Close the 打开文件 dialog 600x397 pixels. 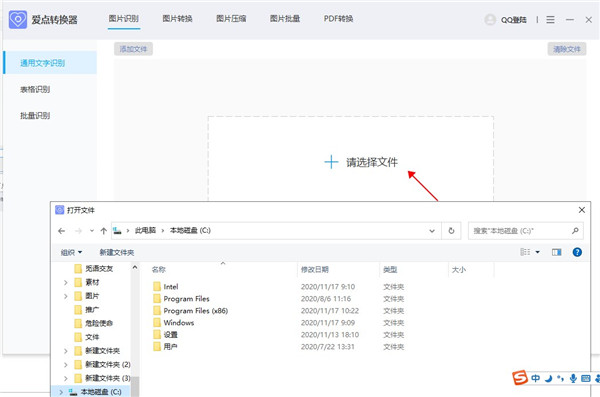582,210
